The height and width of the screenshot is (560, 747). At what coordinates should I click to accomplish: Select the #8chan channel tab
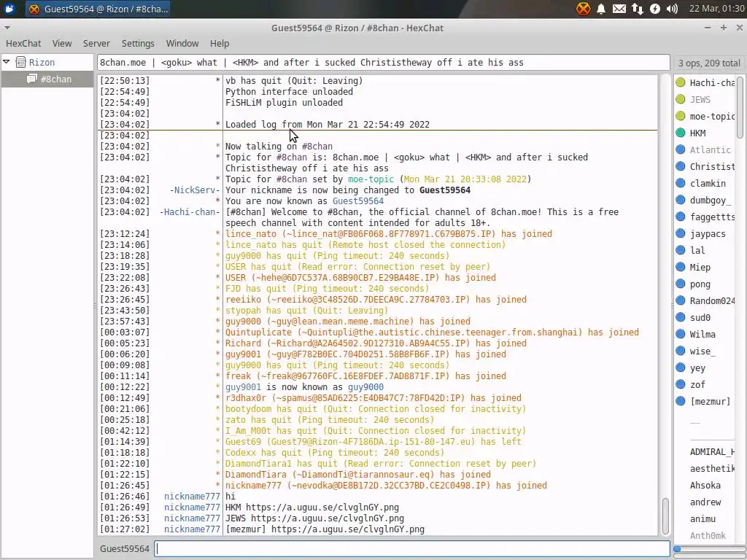[x=47, y=79]
